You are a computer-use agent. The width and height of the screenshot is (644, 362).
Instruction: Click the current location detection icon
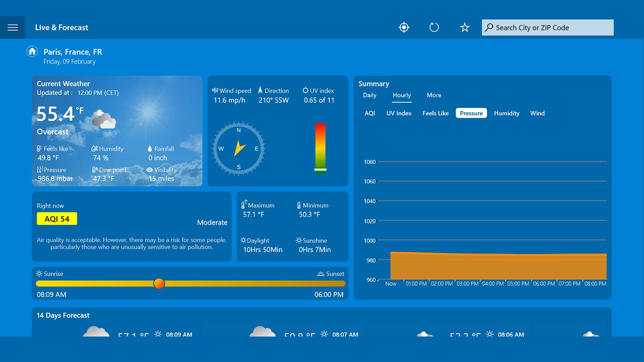[x=404, y=27]
